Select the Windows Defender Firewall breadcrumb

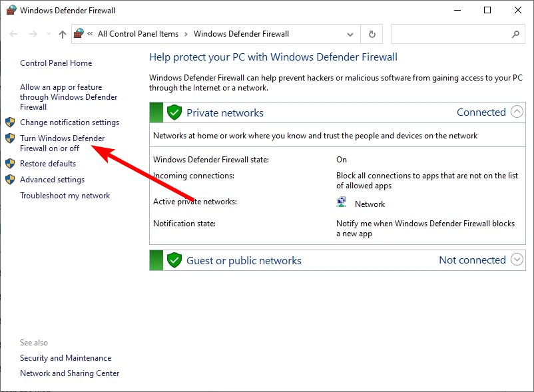point(241,34)
